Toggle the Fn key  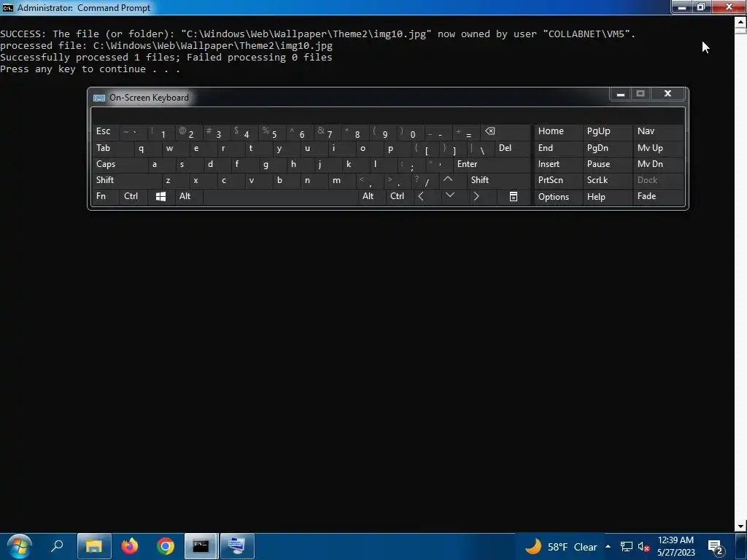105,196
